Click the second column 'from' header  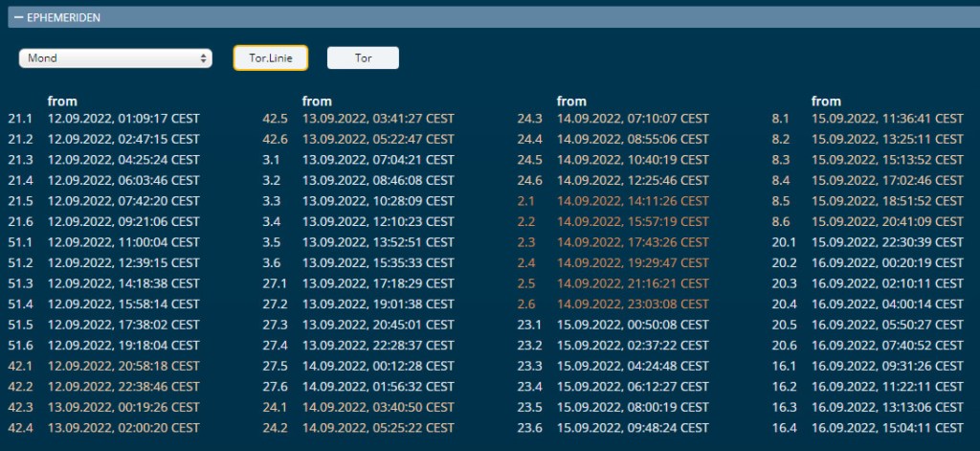coord(317,101)
